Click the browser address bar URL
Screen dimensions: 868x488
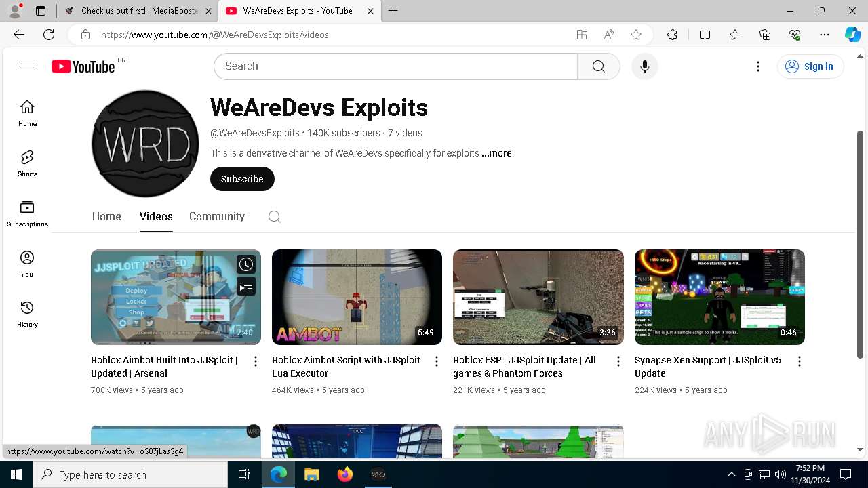(x=215, y=35)
